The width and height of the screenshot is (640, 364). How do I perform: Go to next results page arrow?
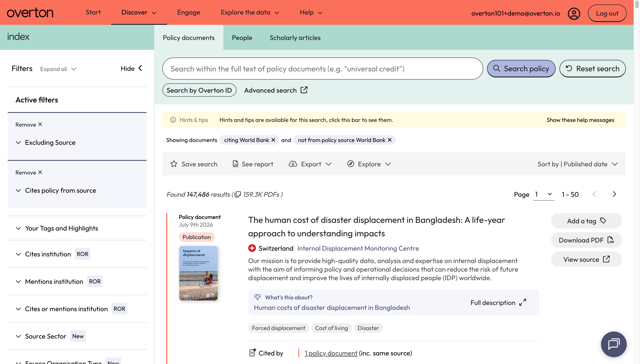tap(614, 194)
